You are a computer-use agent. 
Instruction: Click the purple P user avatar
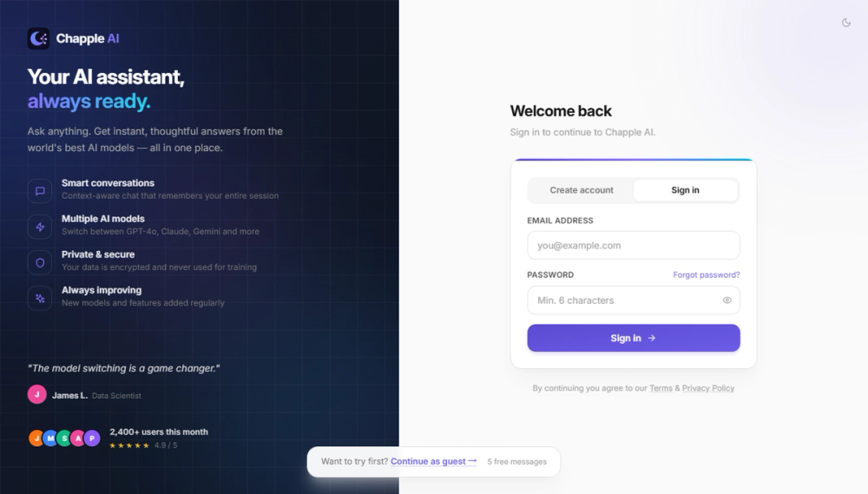pos(92,438)
